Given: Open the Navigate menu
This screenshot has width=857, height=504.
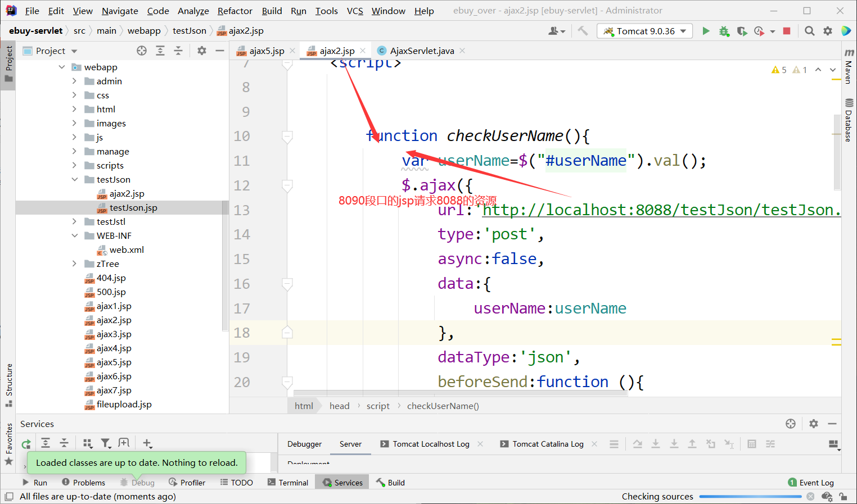Looking at the screenshot, I should (120, 11).
